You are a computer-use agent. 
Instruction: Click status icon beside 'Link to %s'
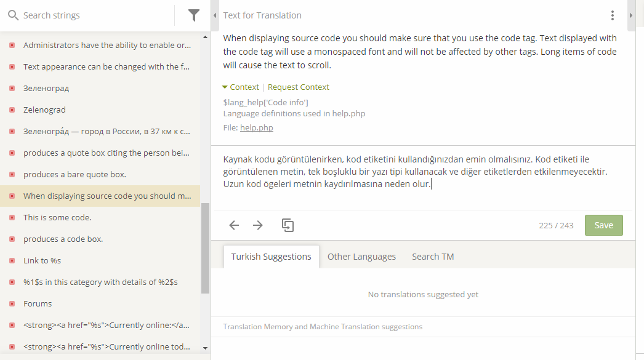click(x=12, y=261)
